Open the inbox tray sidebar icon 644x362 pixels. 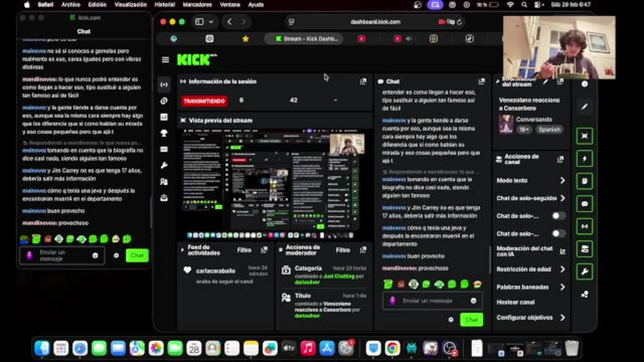pyautogui.click(x=164, y=198)
